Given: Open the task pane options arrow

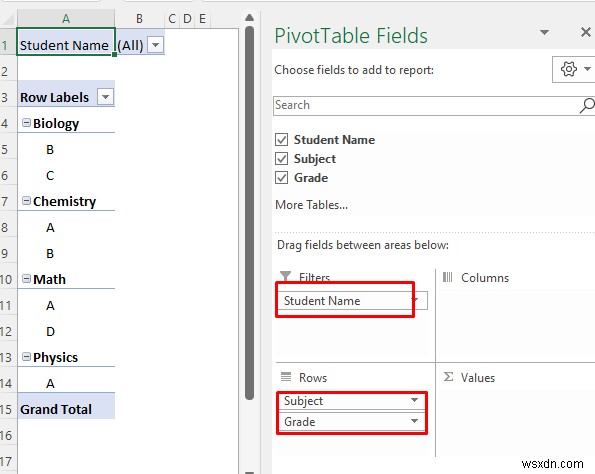Looking at the screenshot, I should click(545, 32).
